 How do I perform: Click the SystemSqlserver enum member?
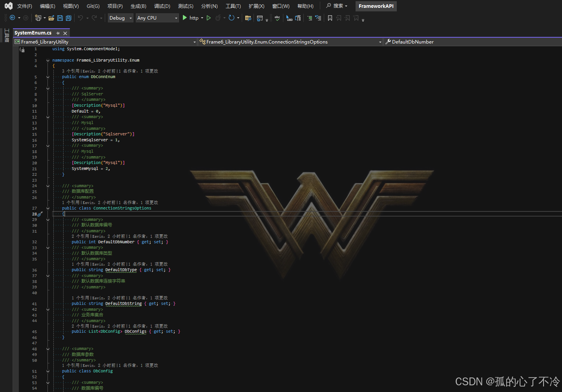tap(89, 140)
